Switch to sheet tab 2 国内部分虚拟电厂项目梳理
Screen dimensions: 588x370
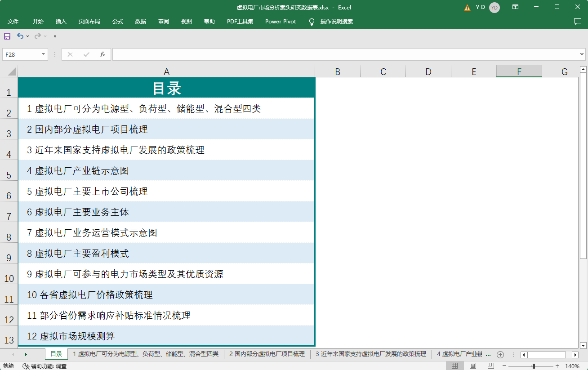tap(267, 354)
